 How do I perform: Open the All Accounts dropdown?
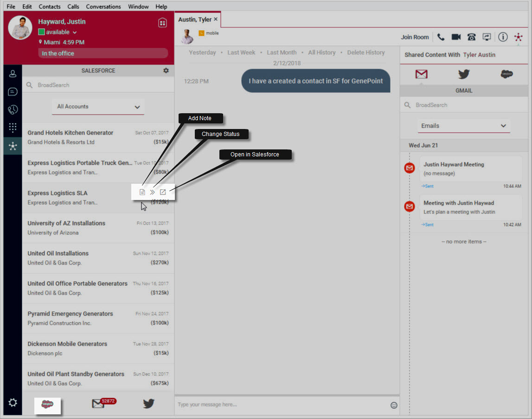point(98,107)
